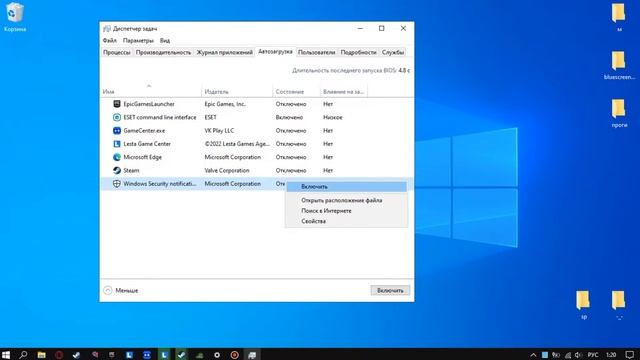Click the ©2022 Lesta Games publisher cell
This screenshot has height=360, width=640.
tap(237, 144)
